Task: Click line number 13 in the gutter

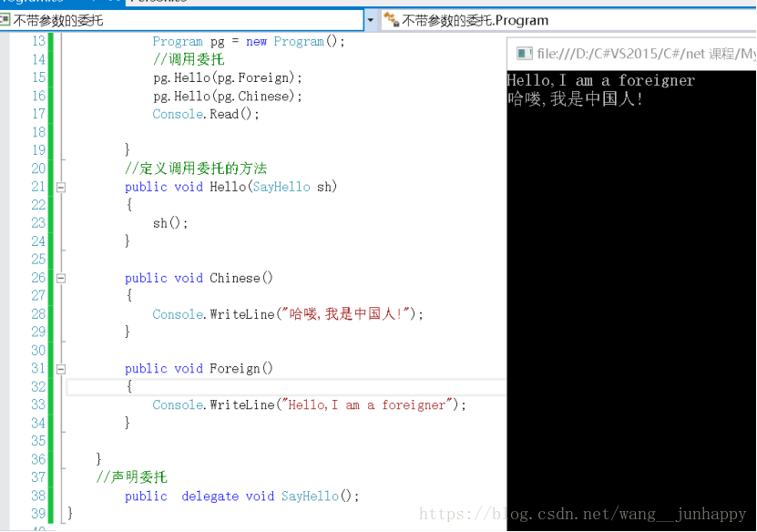Action: (x=38, y=41)
